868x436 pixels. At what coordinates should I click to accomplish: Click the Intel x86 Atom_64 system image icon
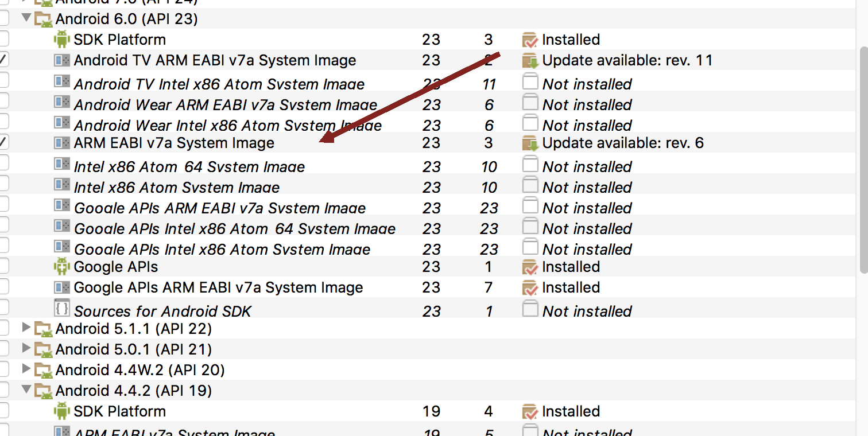pos(61,164)
